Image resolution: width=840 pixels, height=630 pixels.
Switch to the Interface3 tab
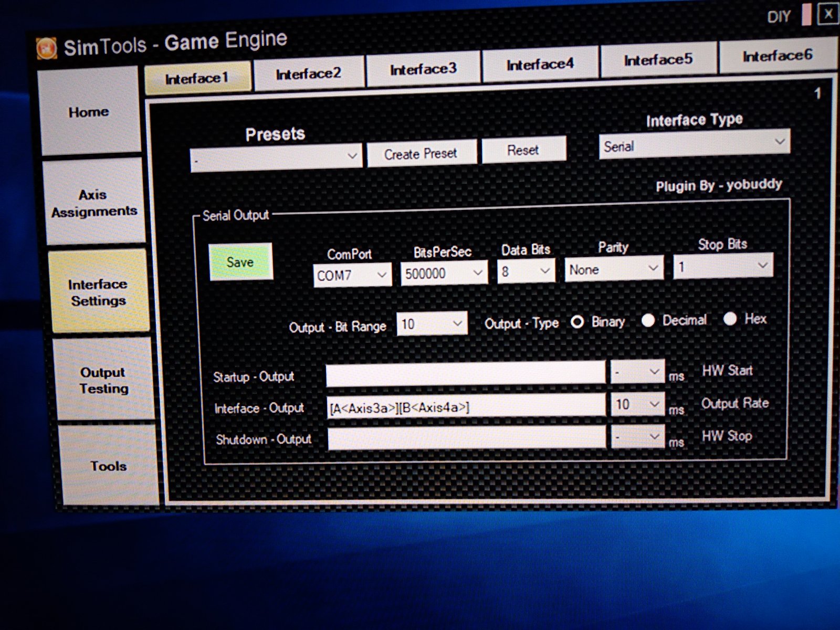pos(423,69)
